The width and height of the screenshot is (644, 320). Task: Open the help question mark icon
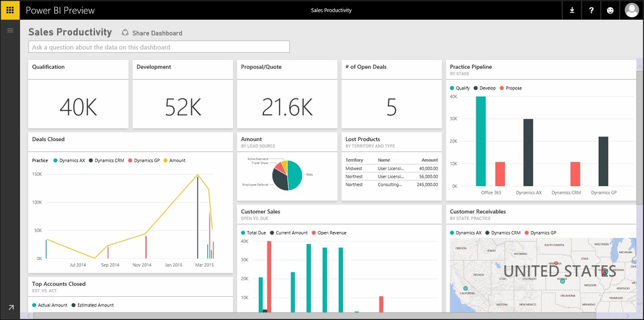click(591, 10)
